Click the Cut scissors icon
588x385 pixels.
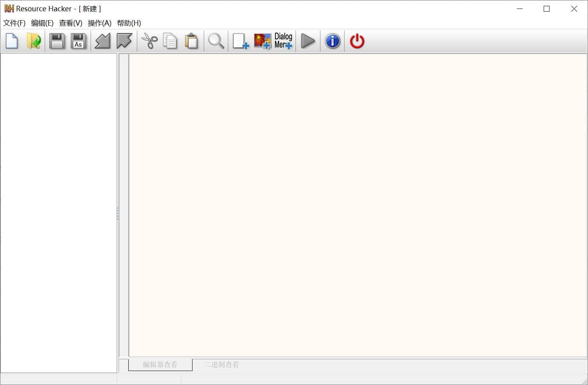149,41
